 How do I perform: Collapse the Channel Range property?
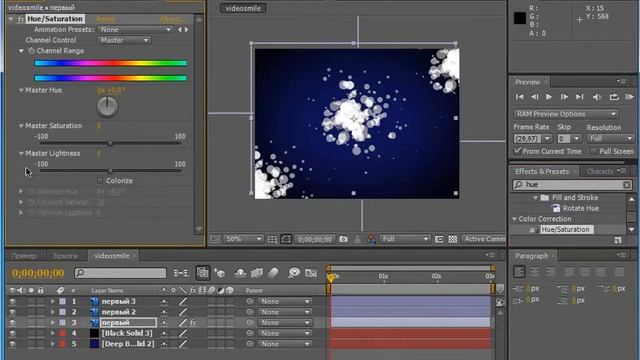coord(21,51)
